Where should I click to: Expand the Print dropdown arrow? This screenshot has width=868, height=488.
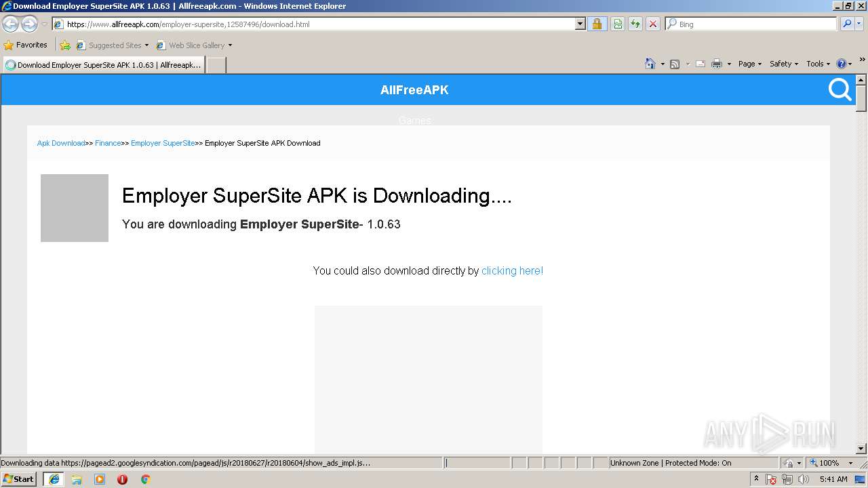[729, 64]
